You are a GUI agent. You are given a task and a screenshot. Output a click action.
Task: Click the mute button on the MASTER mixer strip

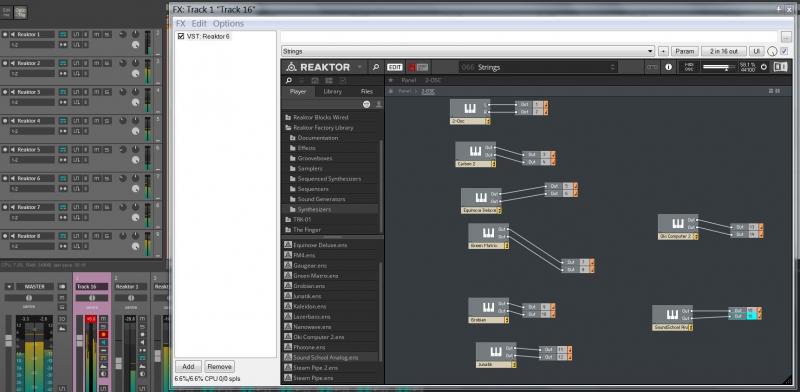pos(62,297)
